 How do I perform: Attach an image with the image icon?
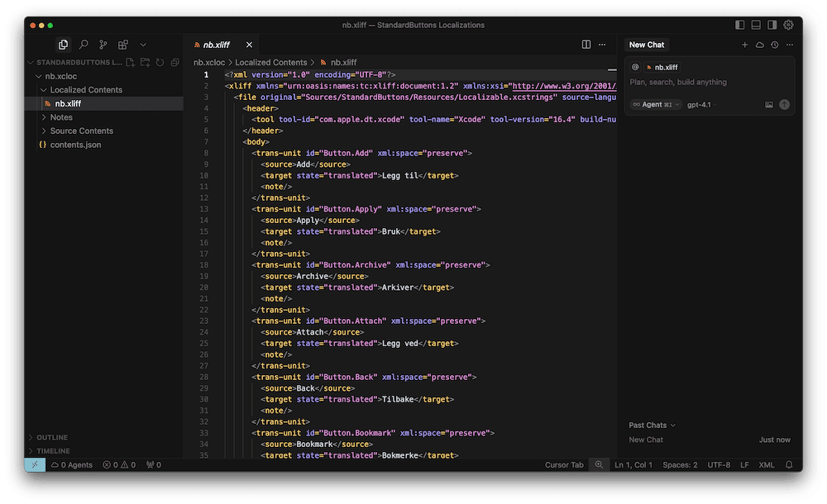769,104
